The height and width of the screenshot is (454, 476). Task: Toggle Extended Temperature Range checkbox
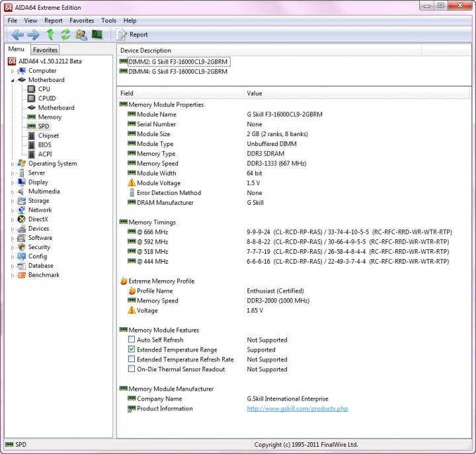click(x=132, y=349)
